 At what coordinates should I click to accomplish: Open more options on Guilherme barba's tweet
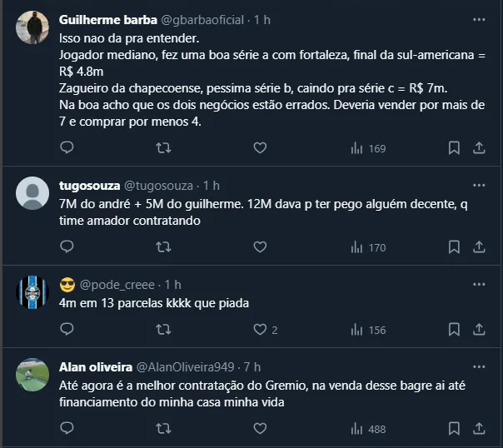click(479, 19)
